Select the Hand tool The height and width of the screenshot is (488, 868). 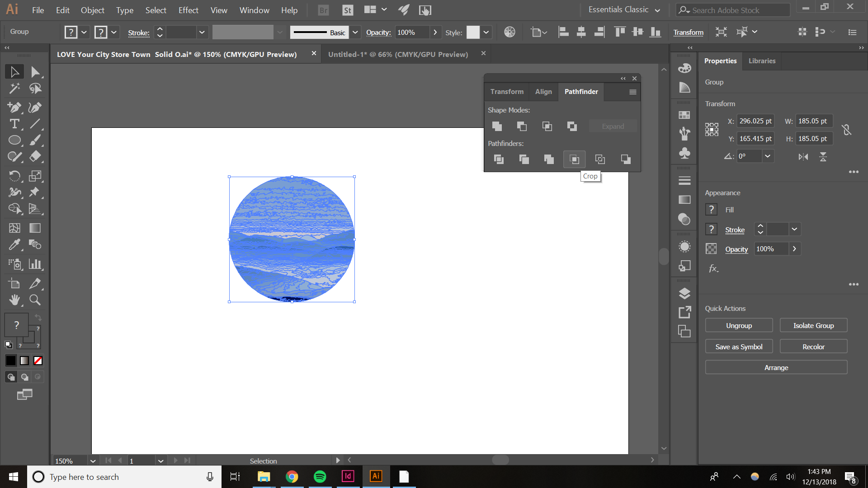[x=14, y=300]
